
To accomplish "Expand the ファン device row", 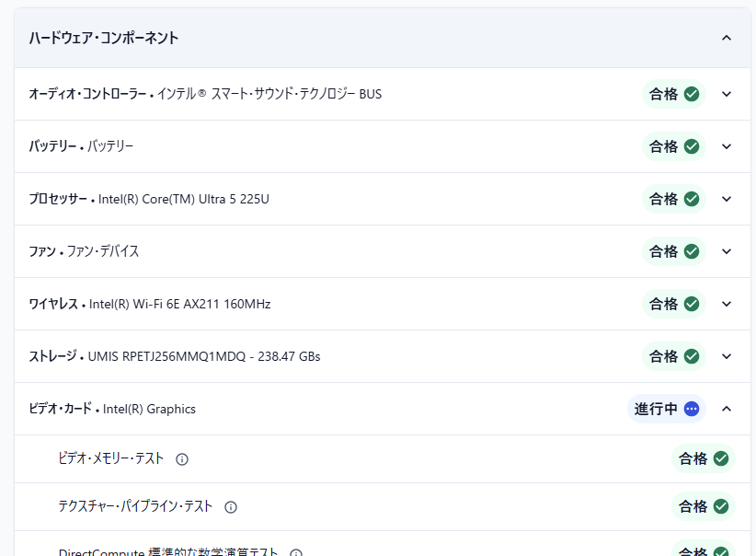I will (727, 251).
